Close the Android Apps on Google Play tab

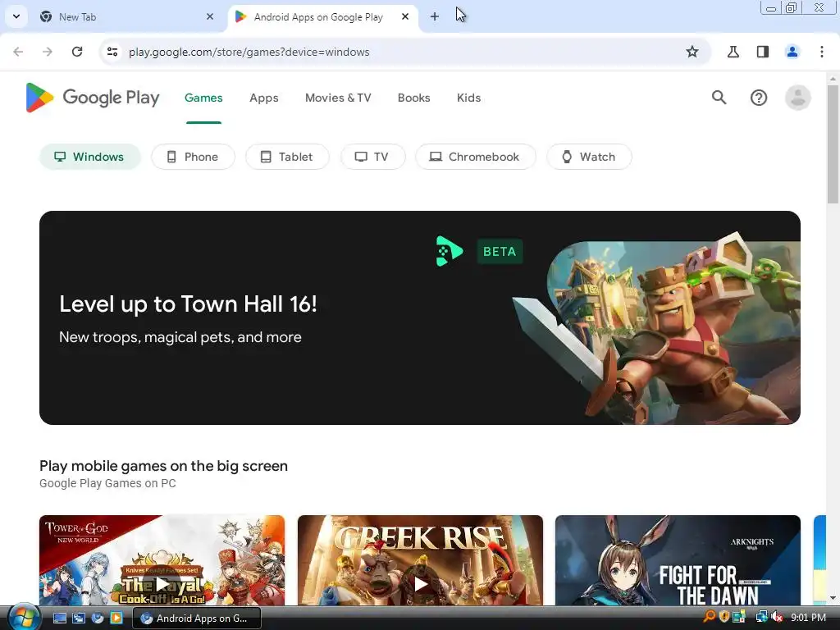coord(405,16)
